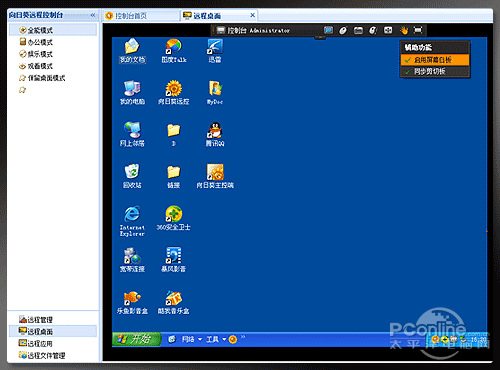Open the 工具 dropdown on remote taskbar
500x370 pixels.
tap(216, 339)
